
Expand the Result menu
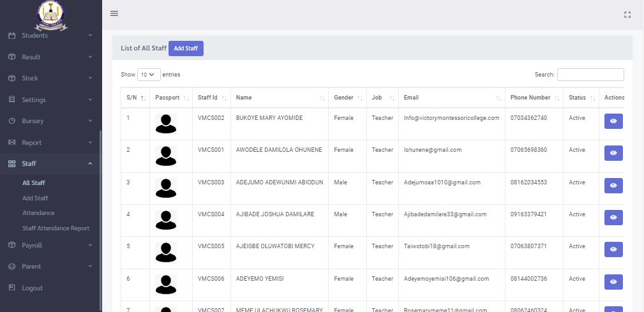51,57
